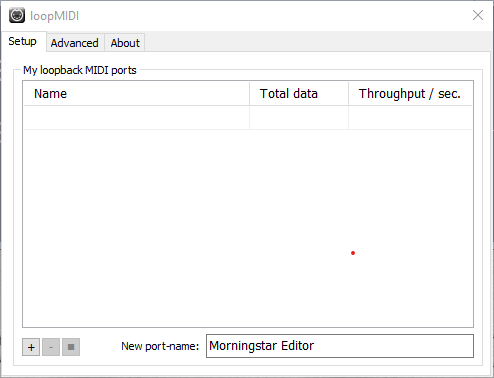The width and height of the screenshot is (494, 378).
Task: Focus the New port-name text field
Action: [340, 346]
